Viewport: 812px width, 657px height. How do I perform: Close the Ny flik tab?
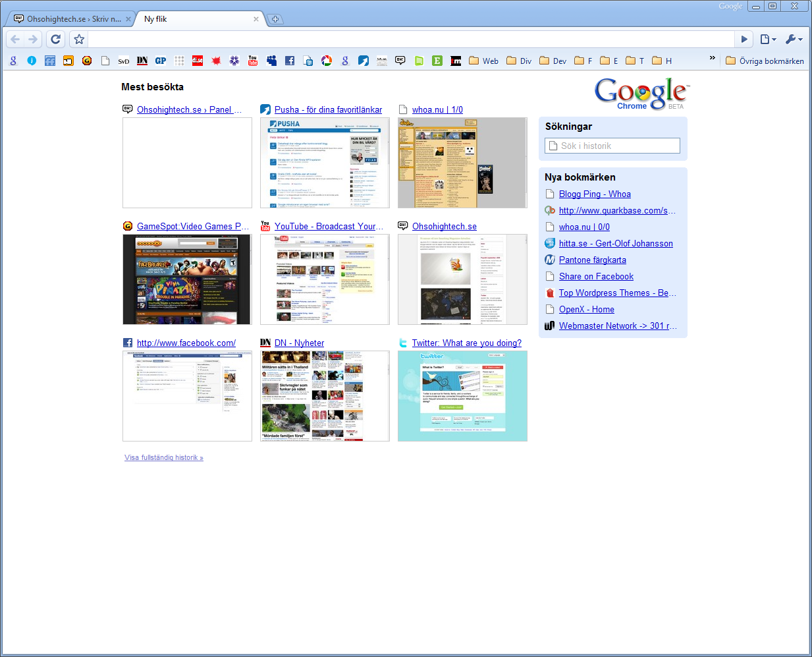click(256, 19)
